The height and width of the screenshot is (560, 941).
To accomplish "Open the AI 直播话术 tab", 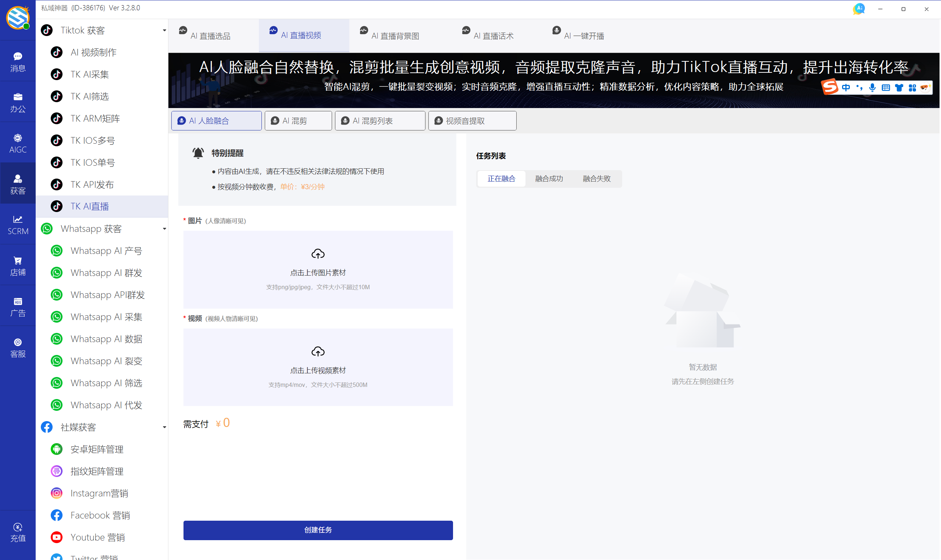I will pos(493,35).
